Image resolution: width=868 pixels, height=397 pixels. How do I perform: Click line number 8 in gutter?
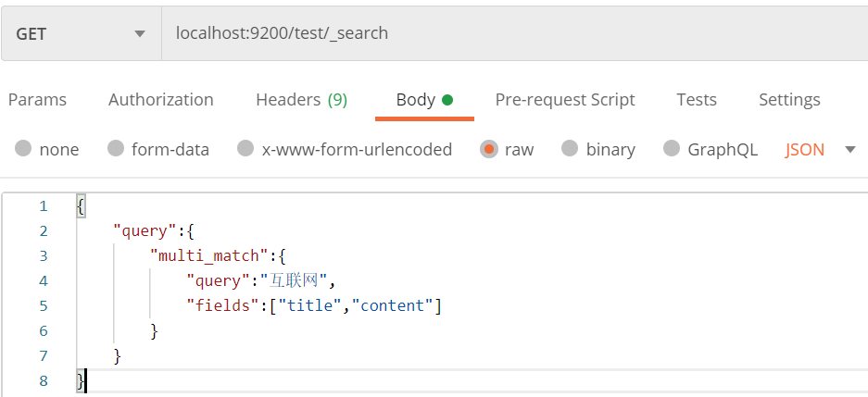(x=43, y=380)
